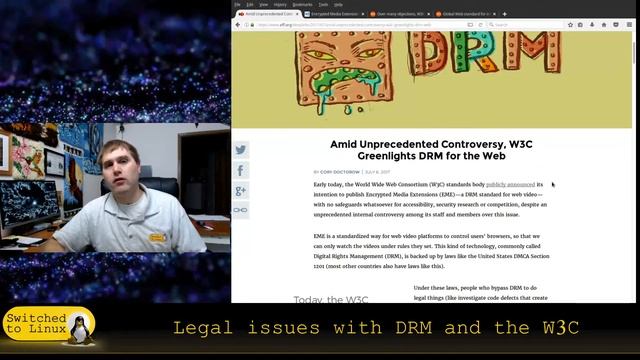Viewport: 640px width, 360px height.
Task: Open the History menu
Action: click(x=280, y=4)
